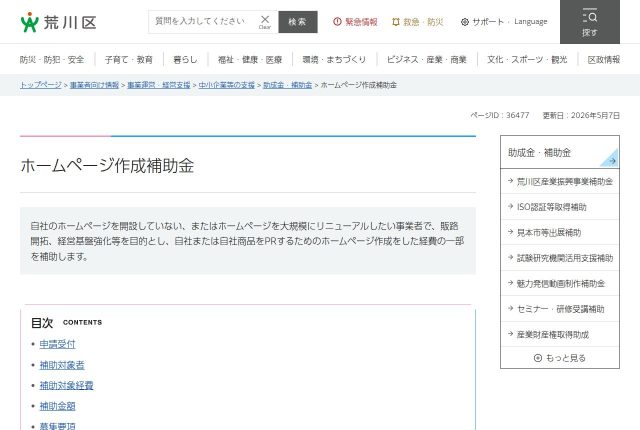
Task: Open セミナー・研修受講補助 sidebar link
Action: [560, 309]
